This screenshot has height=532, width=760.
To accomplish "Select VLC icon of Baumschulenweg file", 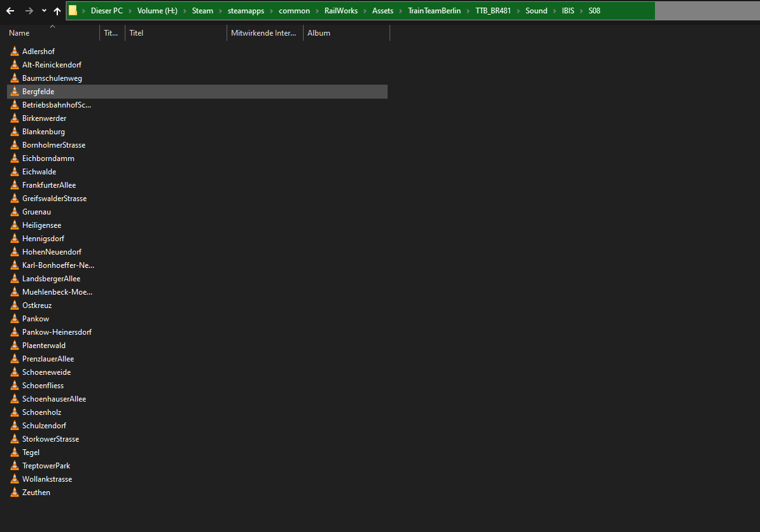I will [15, 78].
